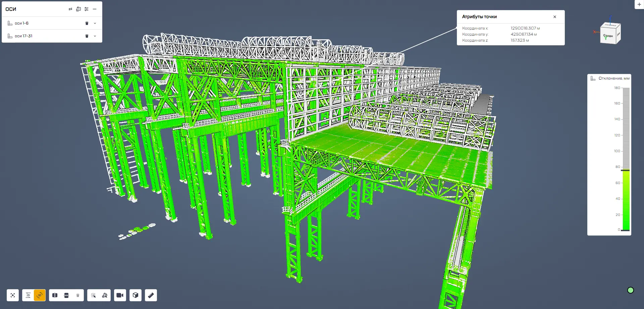
Task: Close the 'Атрибуты точки' popup
Action: pyautogui.click(x=555, y=17)
